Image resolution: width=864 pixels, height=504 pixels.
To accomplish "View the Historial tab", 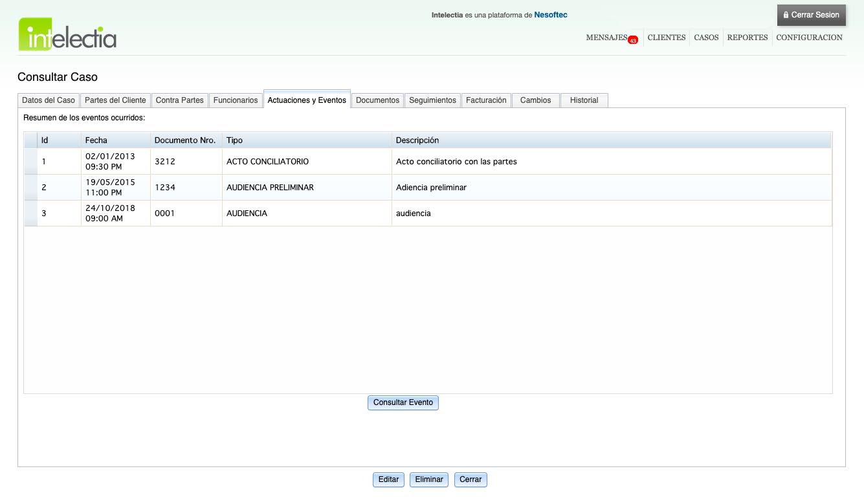I will tap(584, 100).
